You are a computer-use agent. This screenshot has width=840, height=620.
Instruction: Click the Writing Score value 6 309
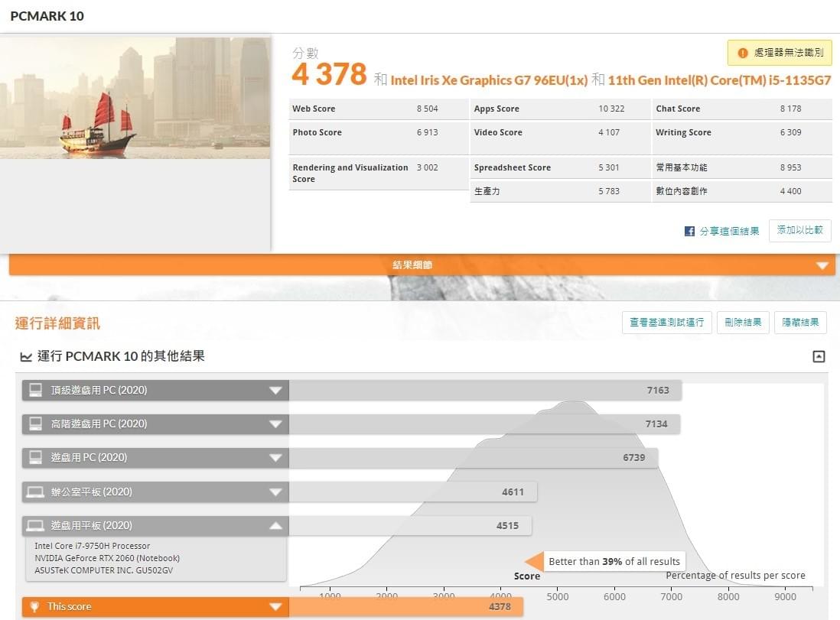pos(791,132)
